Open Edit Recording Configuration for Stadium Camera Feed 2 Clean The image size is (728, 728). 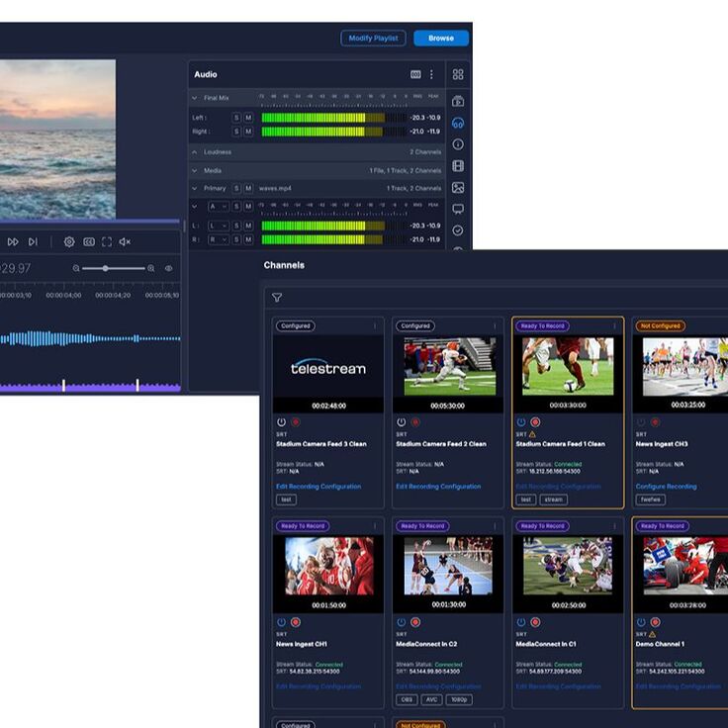438,487
